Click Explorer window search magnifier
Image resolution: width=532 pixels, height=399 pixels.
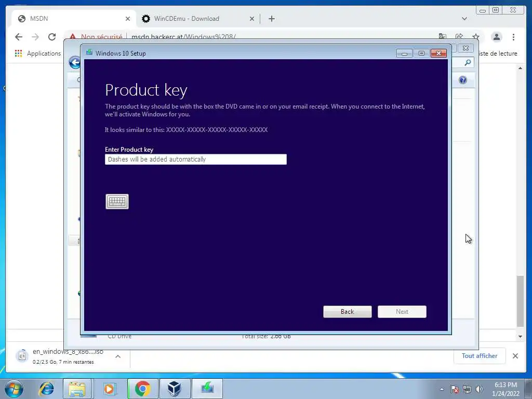[x=468, y=62]
